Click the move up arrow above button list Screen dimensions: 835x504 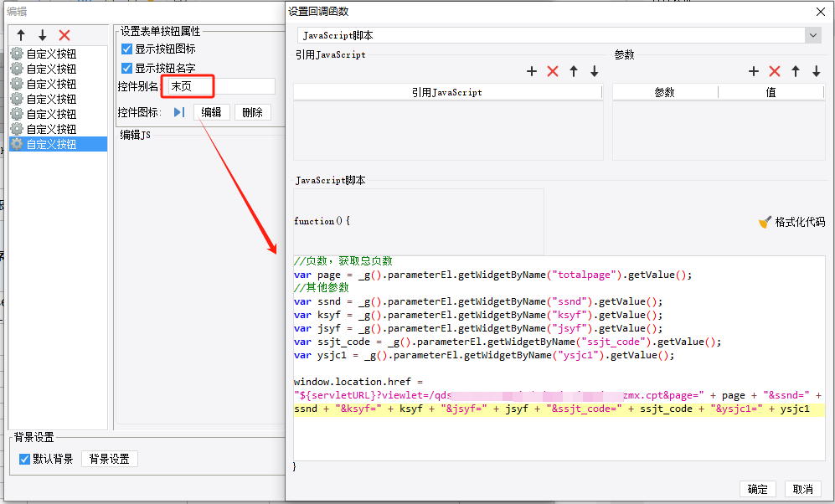pyautogui.click(x=21, y=35)
